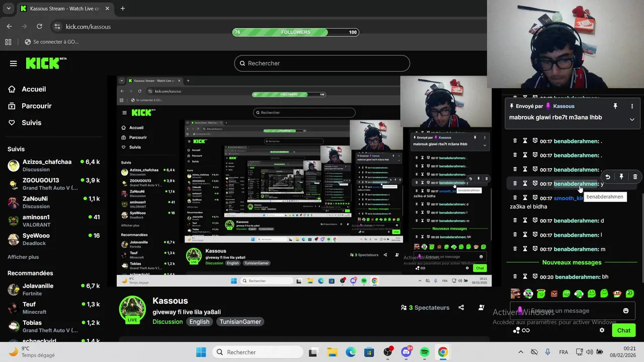Share the Kassous stream

pyautogui.click(x=461, y=307)
